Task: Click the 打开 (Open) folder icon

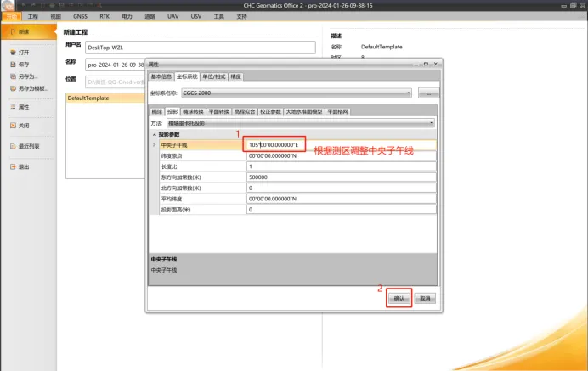Action: pyautogui.click(x=13, y=53)
